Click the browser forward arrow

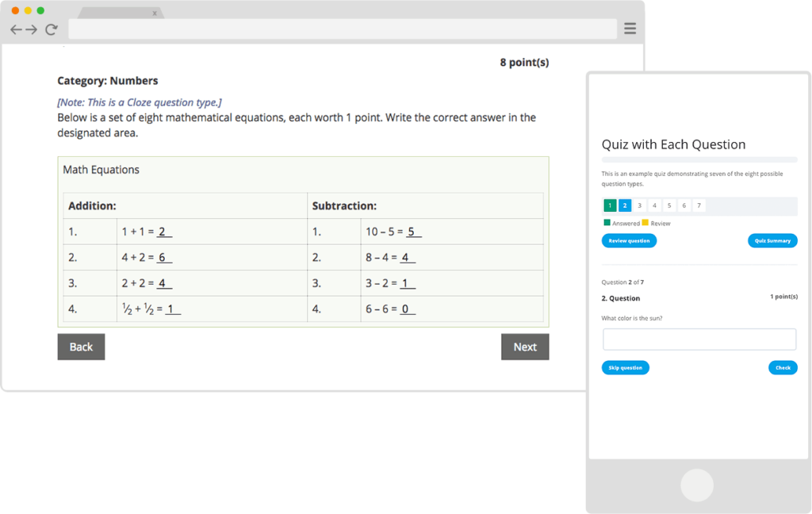pos(32,29)
